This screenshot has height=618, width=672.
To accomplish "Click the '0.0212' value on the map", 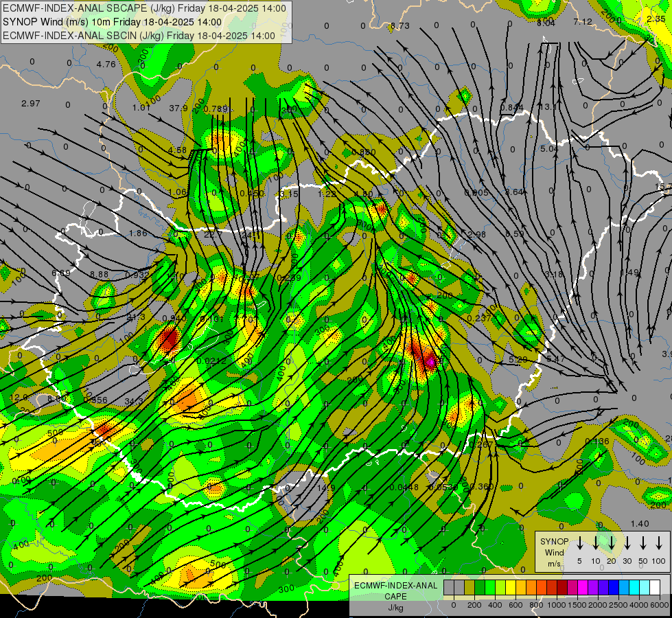I will 211,361.
